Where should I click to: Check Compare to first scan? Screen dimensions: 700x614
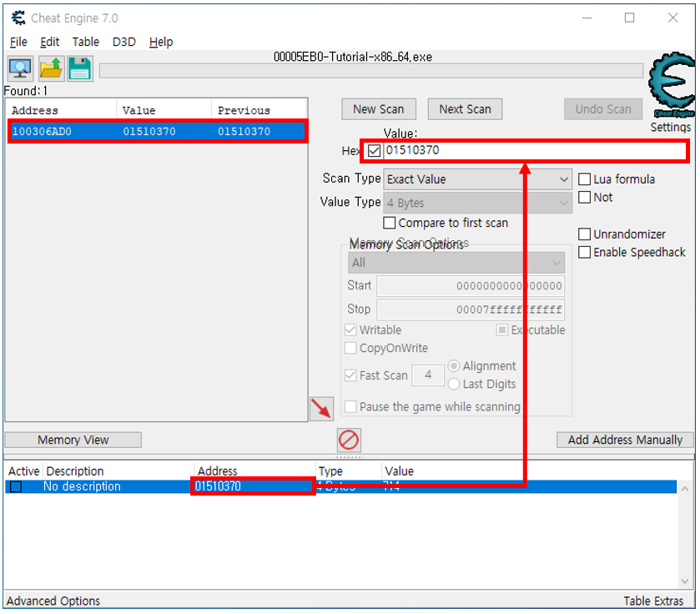pos(390,223)
